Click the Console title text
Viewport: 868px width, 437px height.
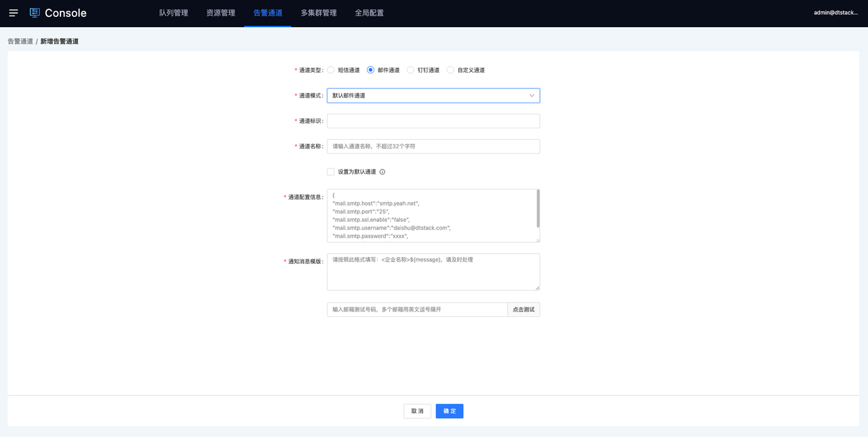66,13
